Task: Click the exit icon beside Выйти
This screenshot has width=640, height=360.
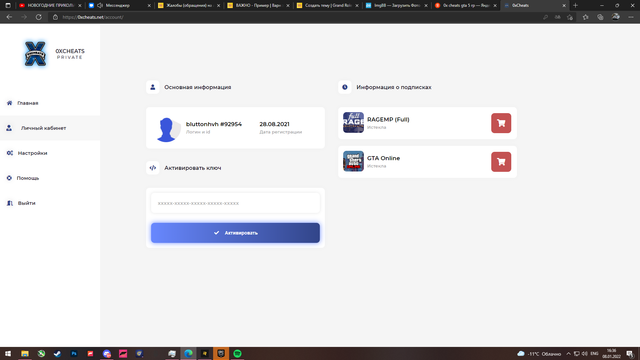Action: pos(9,203)
